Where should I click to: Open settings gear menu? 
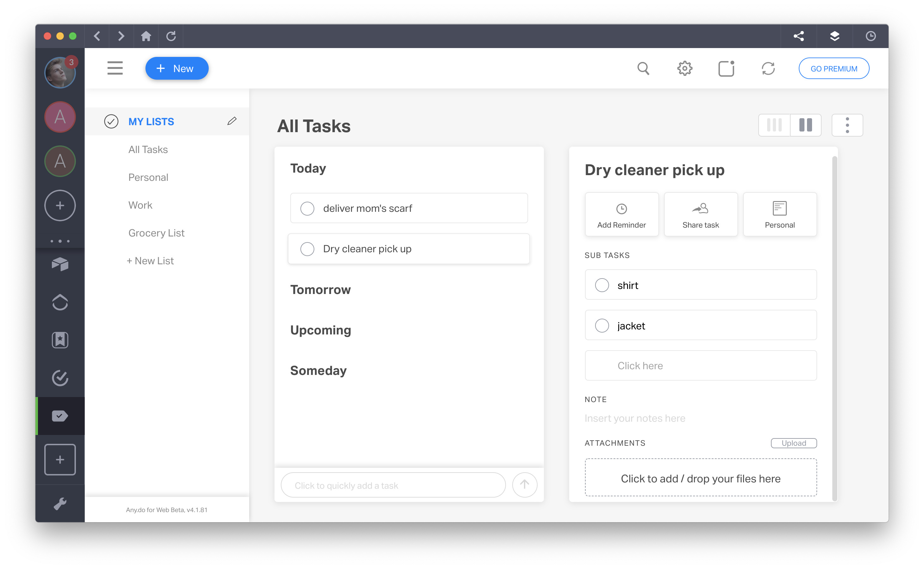684,68
